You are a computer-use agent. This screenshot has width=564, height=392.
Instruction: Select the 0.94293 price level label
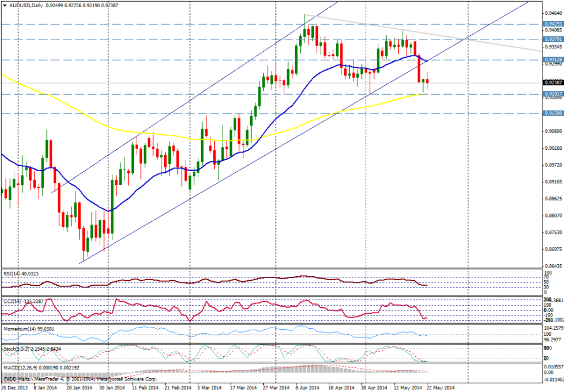coord(552,24)
